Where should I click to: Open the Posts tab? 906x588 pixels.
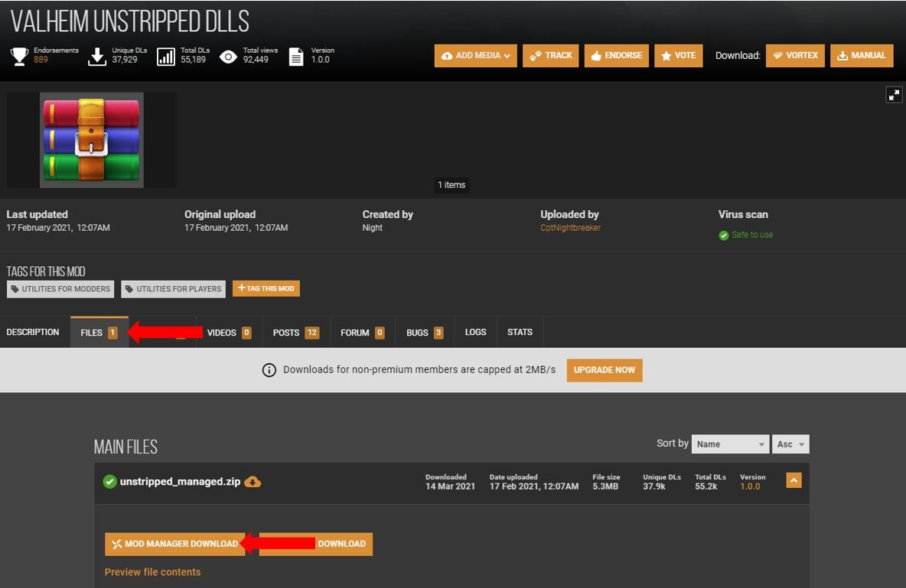295,333
